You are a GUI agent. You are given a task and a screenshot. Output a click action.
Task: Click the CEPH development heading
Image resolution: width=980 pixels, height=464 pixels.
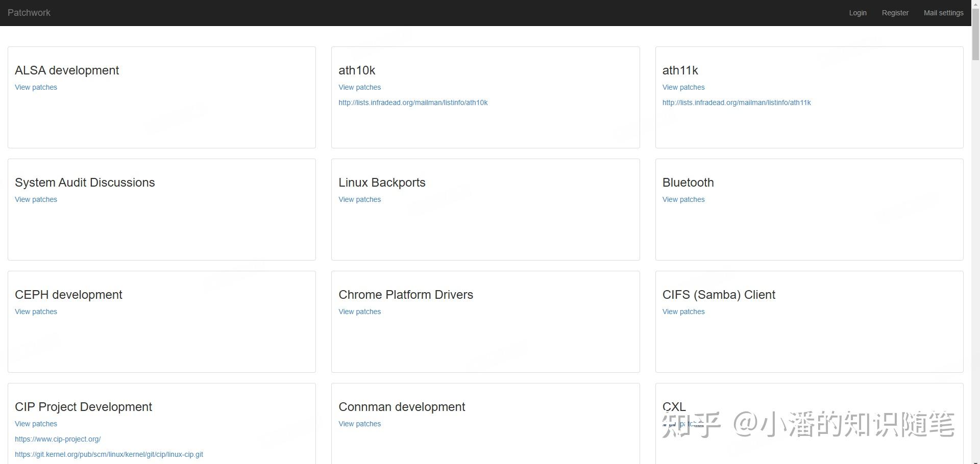click(x=68, y=295)
